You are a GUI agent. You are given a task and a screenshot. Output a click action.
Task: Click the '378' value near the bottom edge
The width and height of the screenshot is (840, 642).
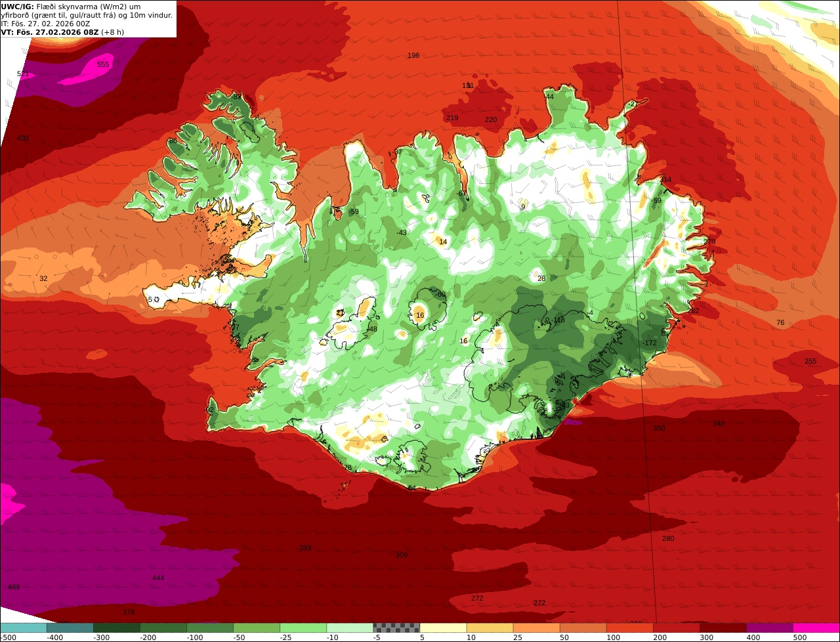(x=129, y=612)
